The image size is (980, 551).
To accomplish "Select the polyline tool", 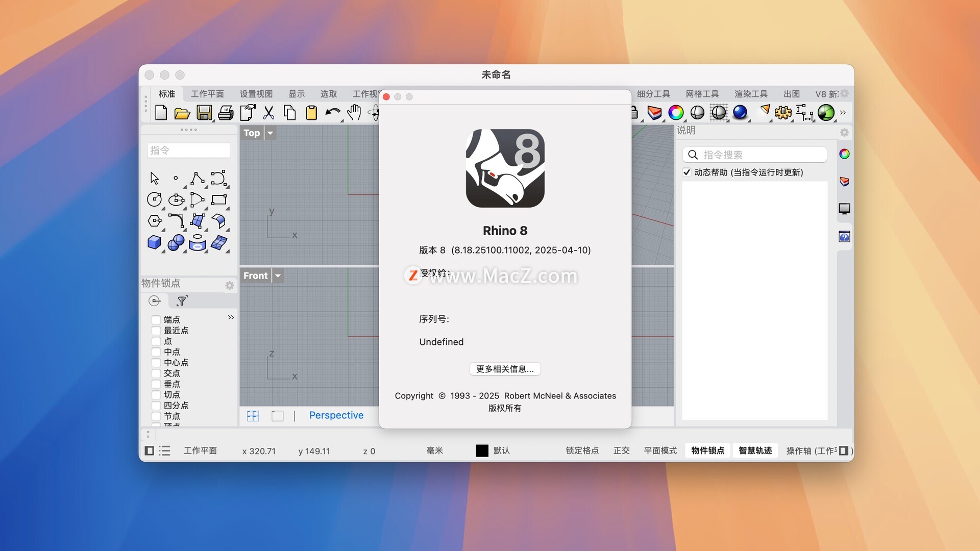I will [198, 178].
